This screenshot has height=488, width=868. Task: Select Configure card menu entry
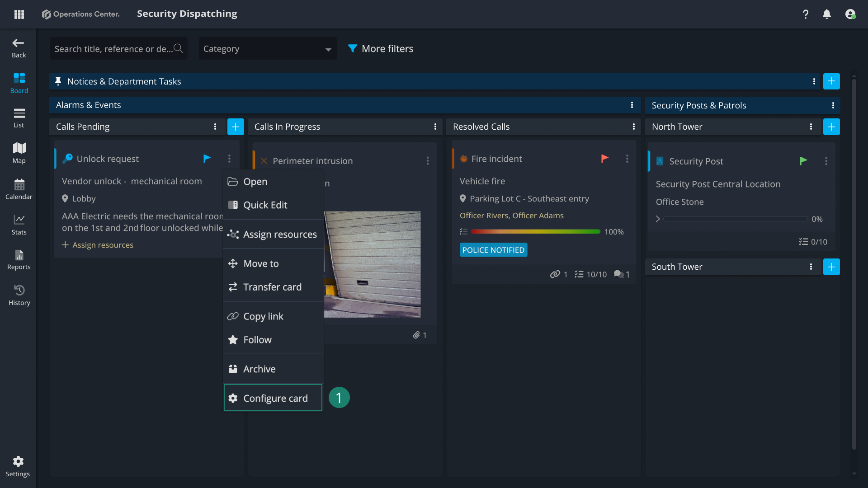[273, 398]
